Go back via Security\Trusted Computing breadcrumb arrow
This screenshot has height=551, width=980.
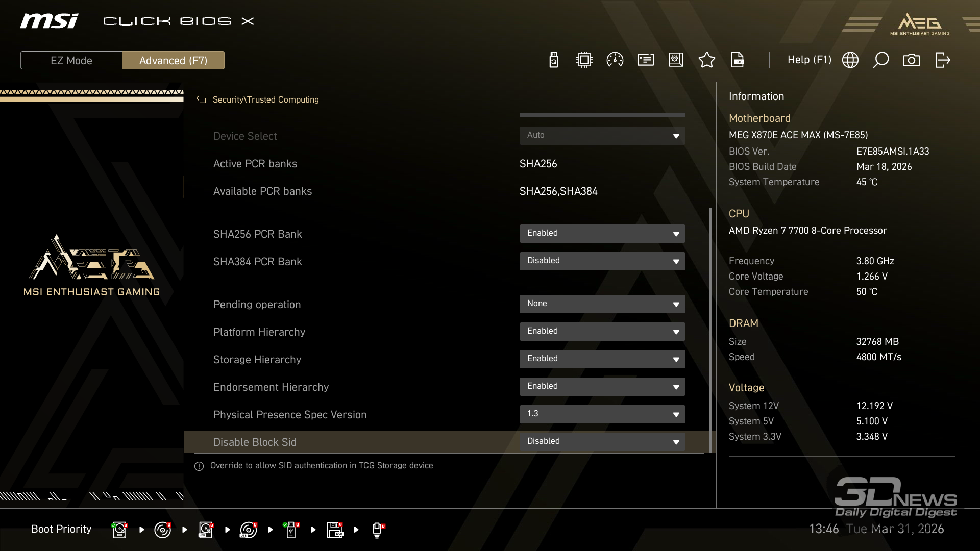[x=201, y=100]
